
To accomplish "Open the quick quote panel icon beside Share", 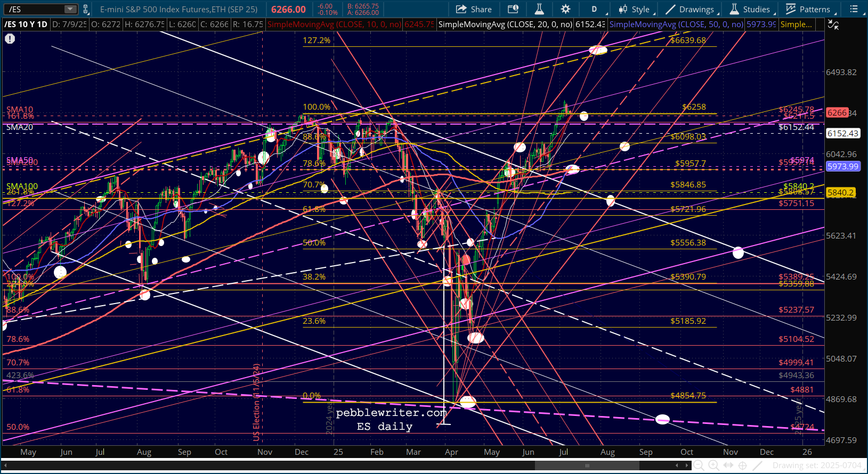I will [x=513, y=9].
